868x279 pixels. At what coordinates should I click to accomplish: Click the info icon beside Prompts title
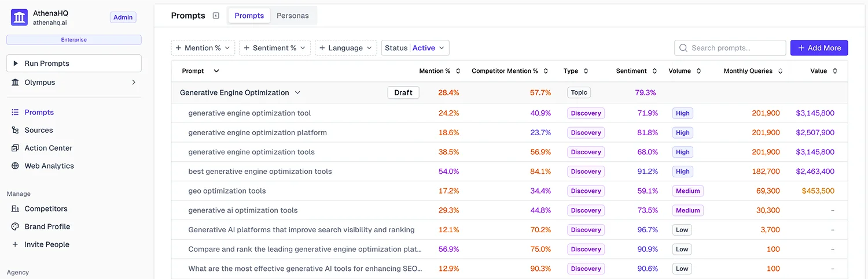coord(216,16)
